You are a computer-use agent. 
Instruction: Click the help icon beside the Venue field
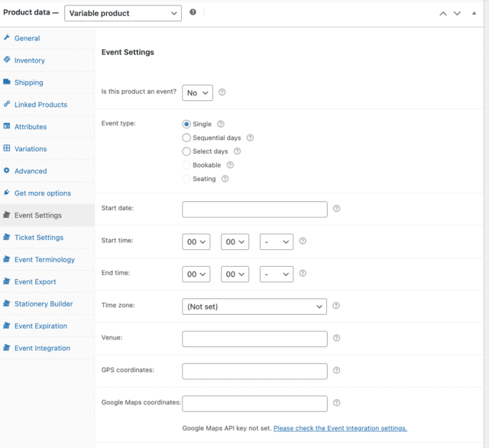(336, 338)
